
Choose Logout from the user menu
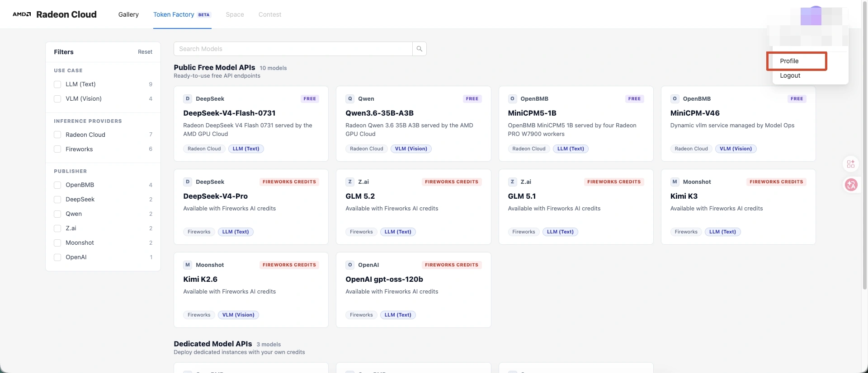coord(790,75)
